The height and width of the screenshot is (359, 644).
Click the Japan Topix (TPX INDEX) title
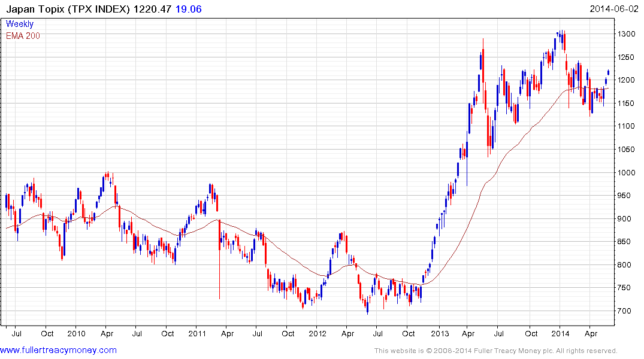click(68, 9)
